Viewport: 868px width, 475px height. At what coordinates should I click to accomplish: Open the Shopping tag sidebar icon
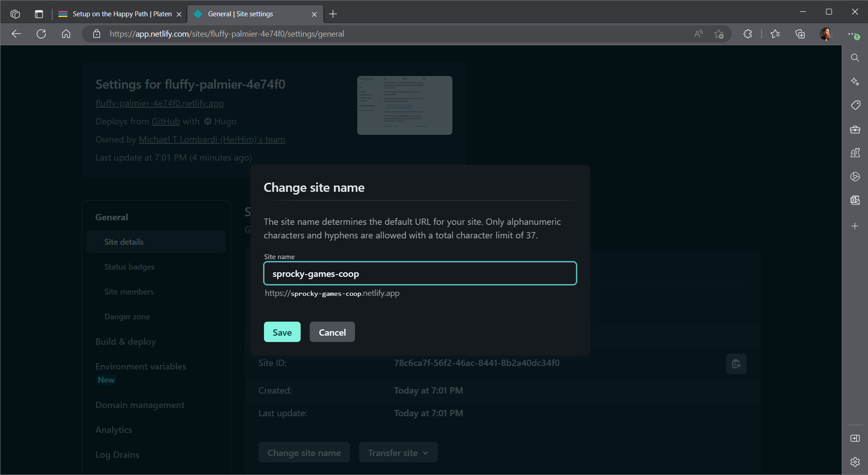(x=854, y=105)
